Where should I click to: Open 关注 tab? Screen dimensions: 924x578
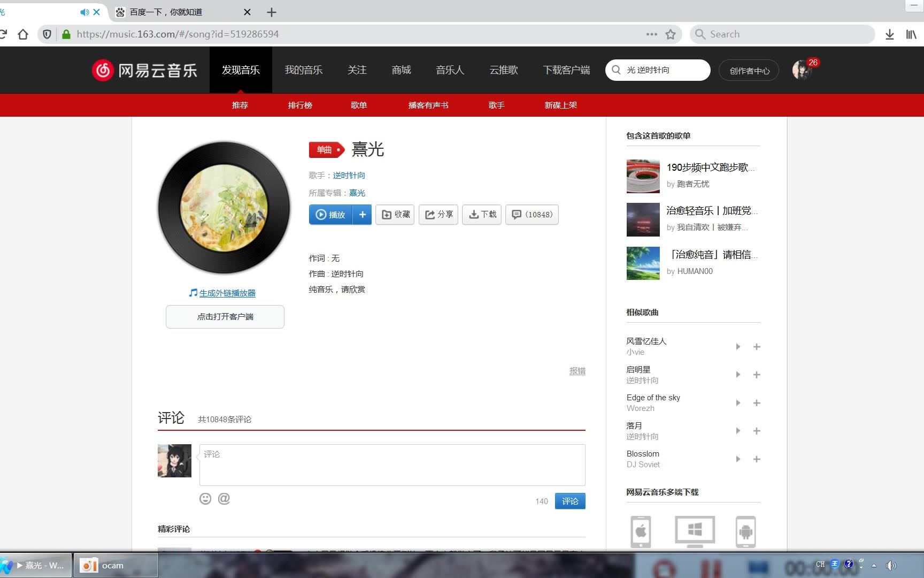tap(357, 70)
